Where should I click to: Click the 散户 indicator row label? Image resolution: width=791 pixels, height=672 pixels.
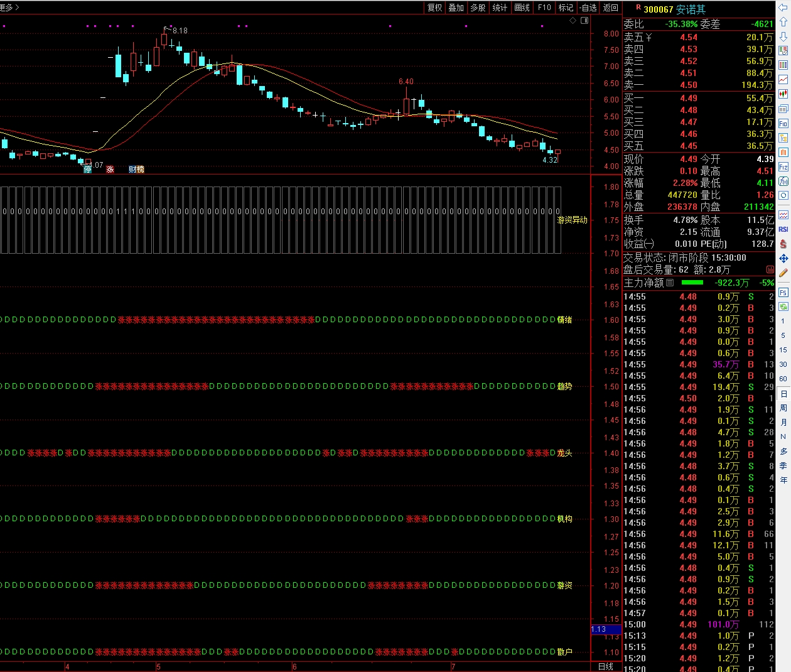(x=565, y=652)
